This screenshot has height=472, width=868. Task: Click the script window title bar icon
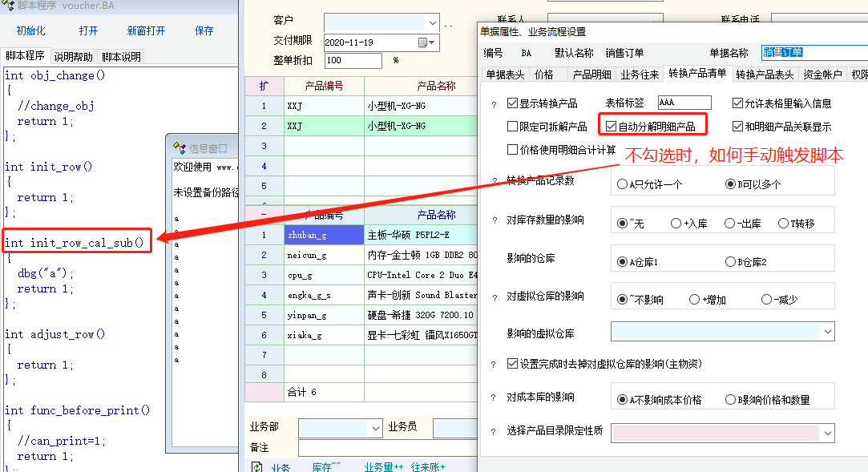coord(9,6)
